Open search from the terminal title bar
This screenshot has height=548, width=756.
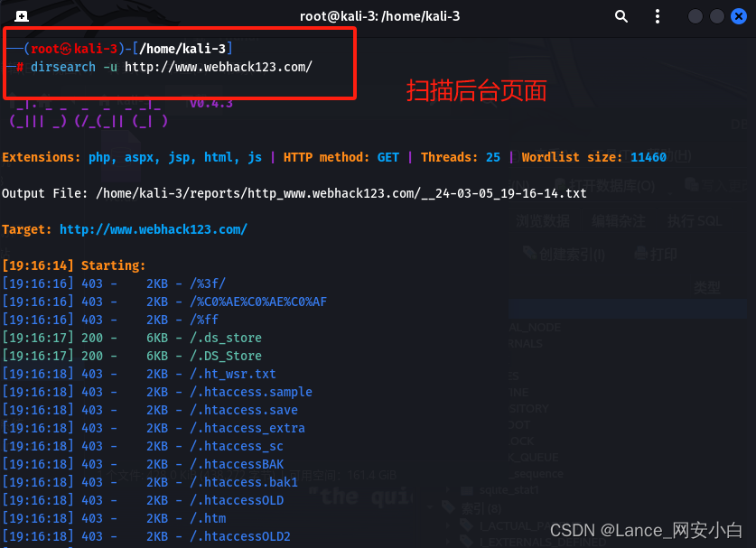tap(621, 16)
